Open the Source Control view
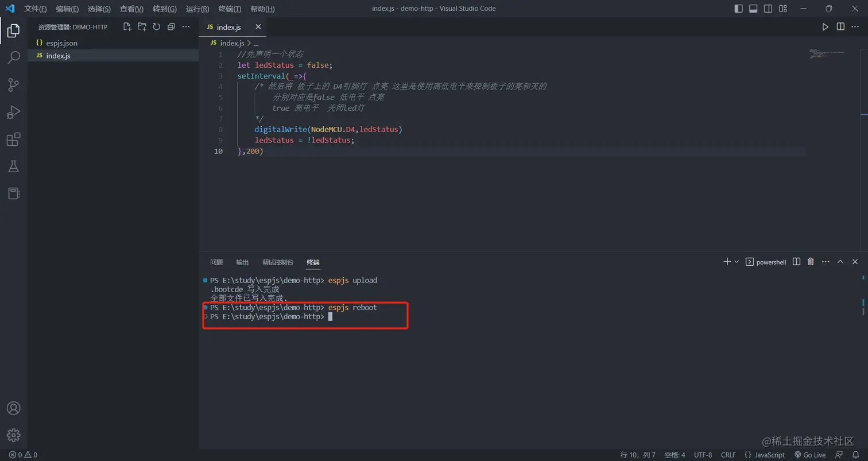Viewport: 868px width, 461px height. (x=13, y=85)
